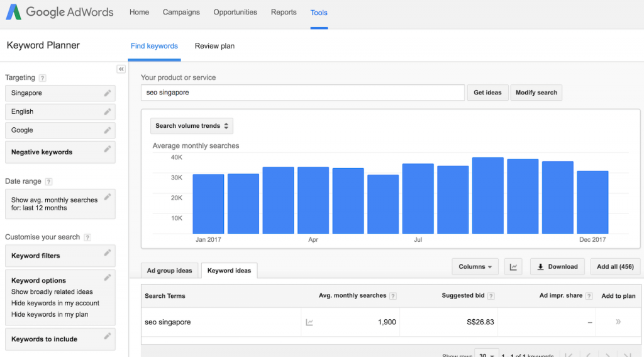
Task: Open help for Customise your search
Action: (87, 237)
